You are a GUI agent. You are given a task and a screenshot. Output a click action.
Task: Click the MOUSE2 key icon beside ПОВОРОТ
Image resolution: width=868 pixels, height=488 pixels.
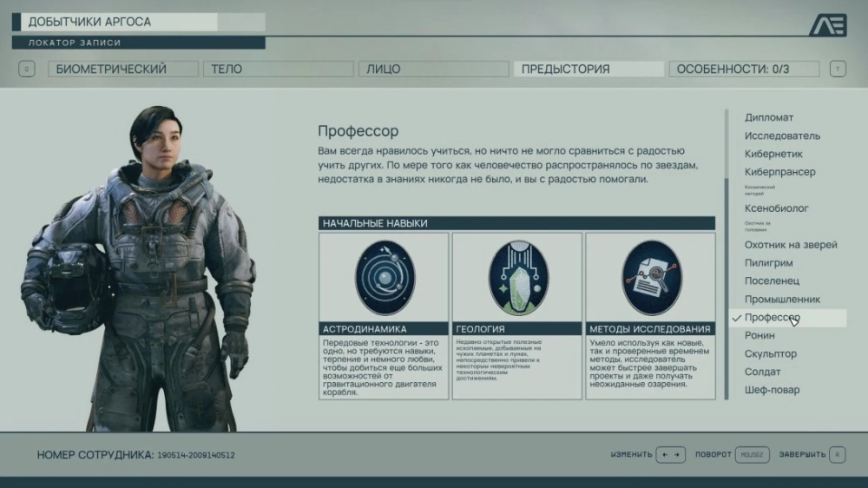point(753,454)
